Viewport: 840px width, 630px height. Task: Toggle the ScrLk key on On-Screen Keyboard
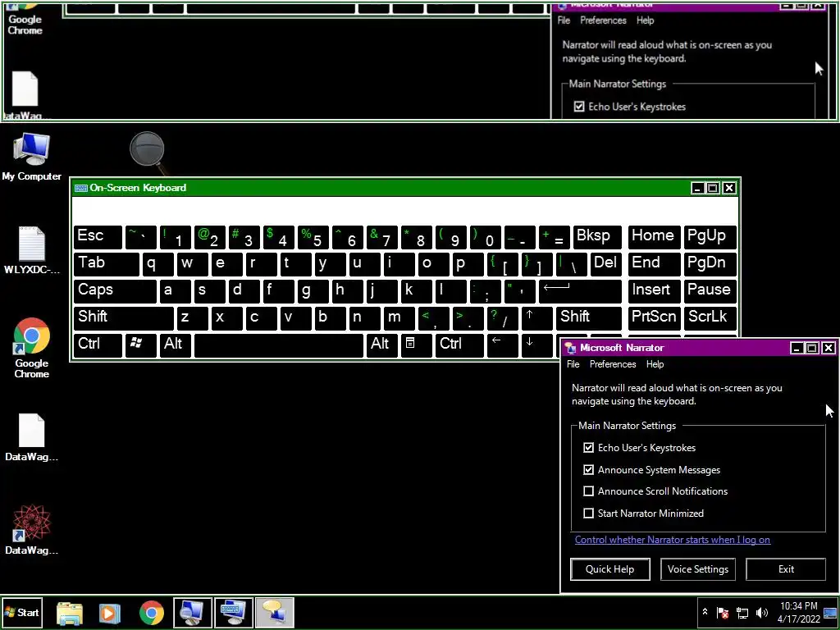[x=710, y=317]
